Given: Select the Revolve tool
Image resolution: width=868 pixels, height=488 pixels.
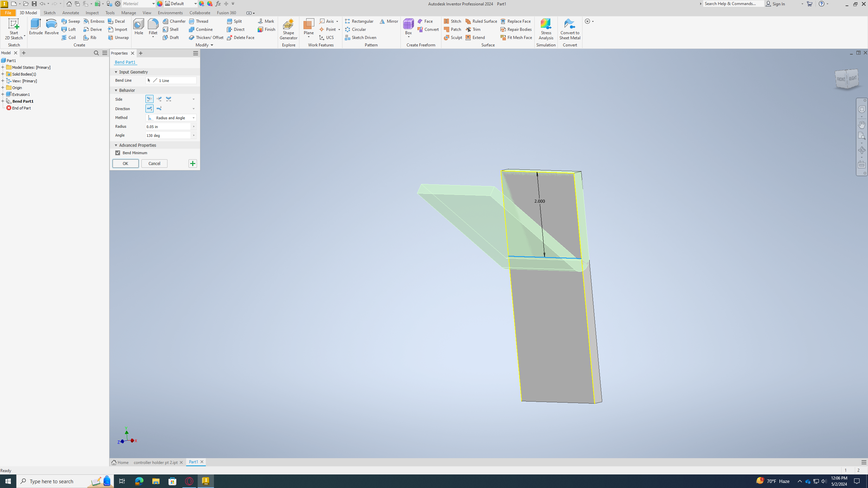Looking at the screenshot, I should pyautogui.click(x=52, y=27).
